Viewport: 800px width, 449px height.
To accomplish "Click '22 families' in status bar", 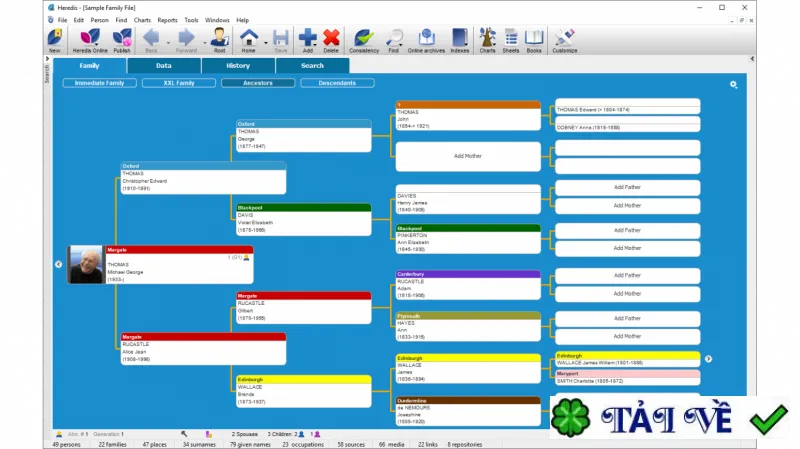I will (x=112, y=445).
